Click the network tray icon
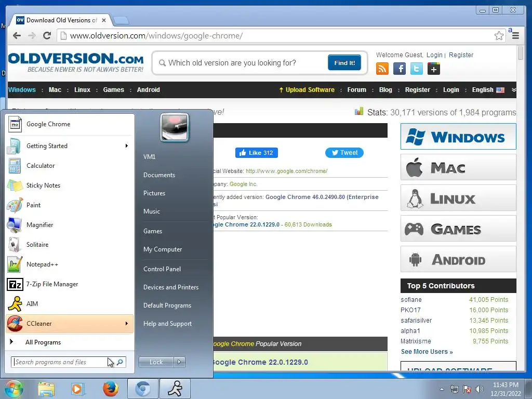The height and width of the screenshot is (399, 532). click(x=454, y=389)
